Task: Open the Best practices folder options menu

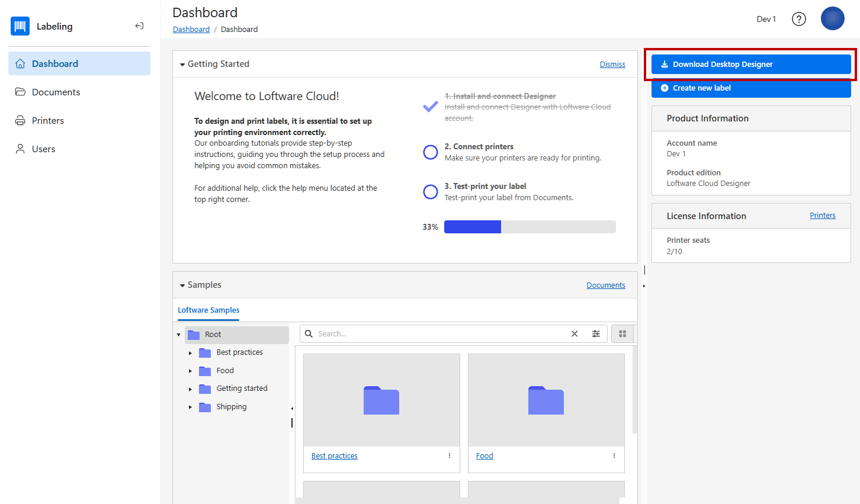Action: (x=450, y=455)
